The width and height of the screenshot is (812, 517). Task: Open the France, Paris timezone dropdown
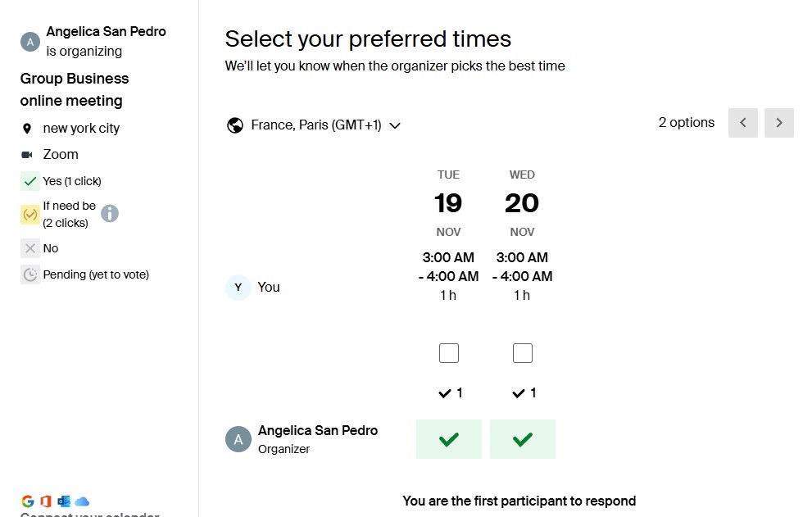coord(315,125)
